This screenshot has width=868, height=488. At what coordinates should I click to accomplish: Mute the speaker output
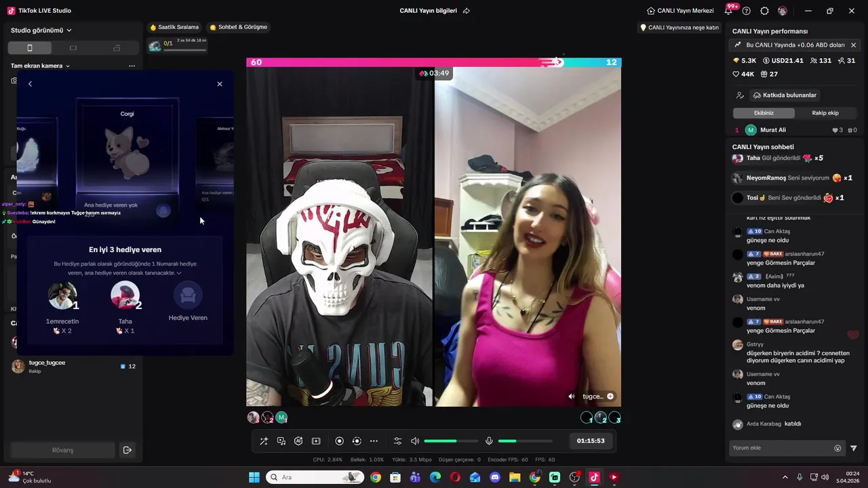(415, 441)
